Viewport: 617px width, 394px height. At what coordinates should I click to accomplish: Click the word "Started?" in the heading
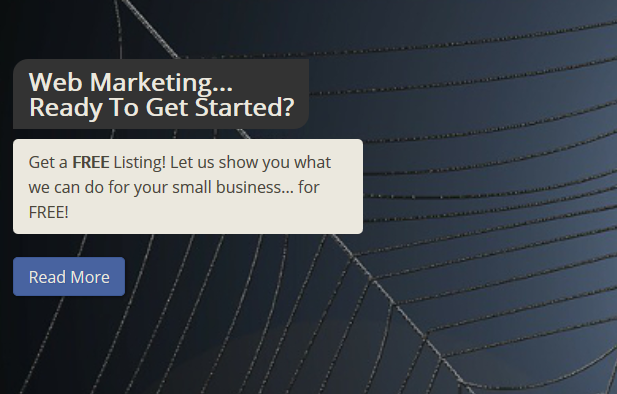(245, 107)
